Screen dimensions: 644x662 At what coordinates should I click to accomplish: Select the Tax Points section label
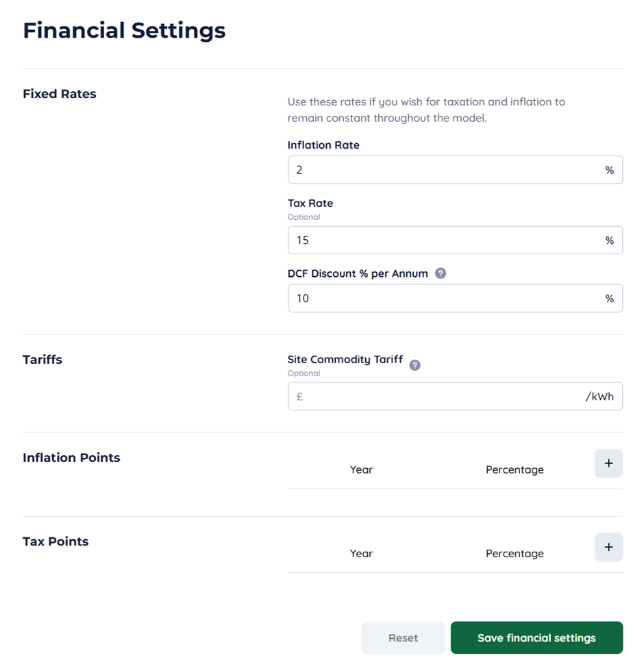(x=55, y=541)
